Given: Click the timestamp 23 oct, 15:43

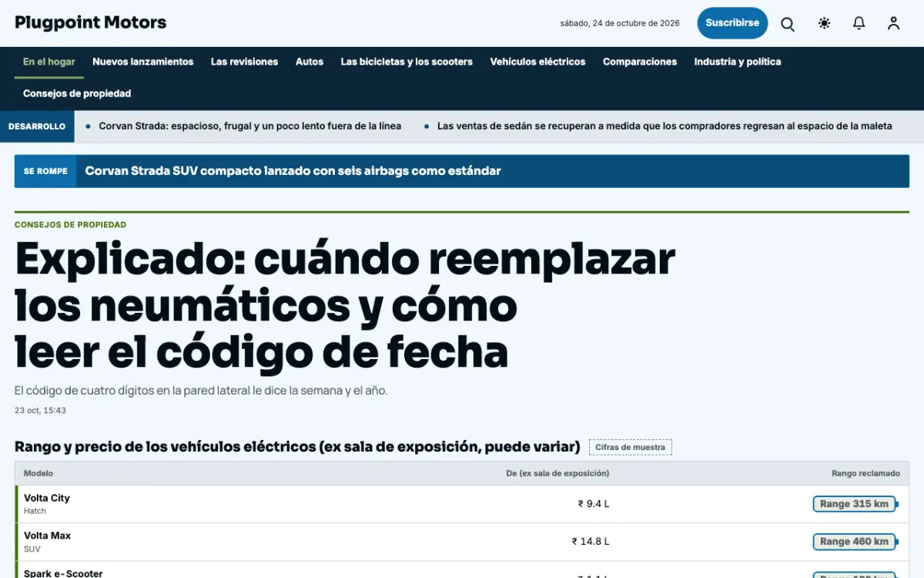Looking at the screenshot, I should click(x=40, y=411).
